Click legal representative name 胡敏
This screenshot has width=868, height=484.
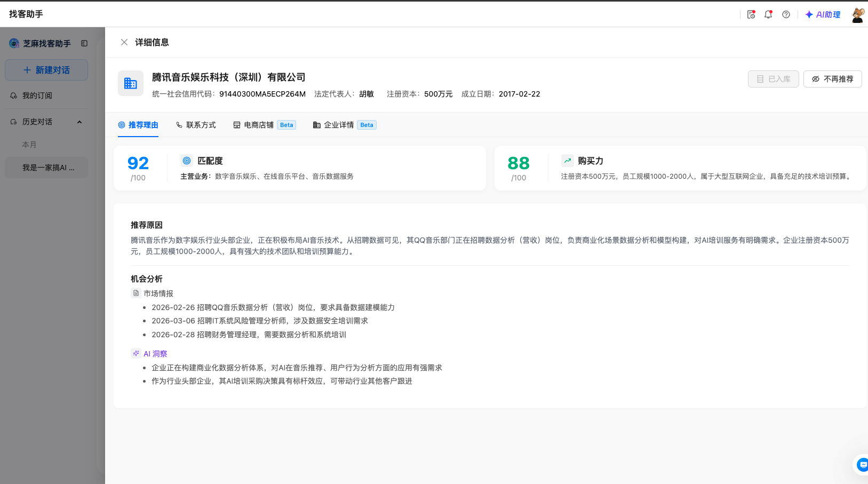tap(367, 94)
